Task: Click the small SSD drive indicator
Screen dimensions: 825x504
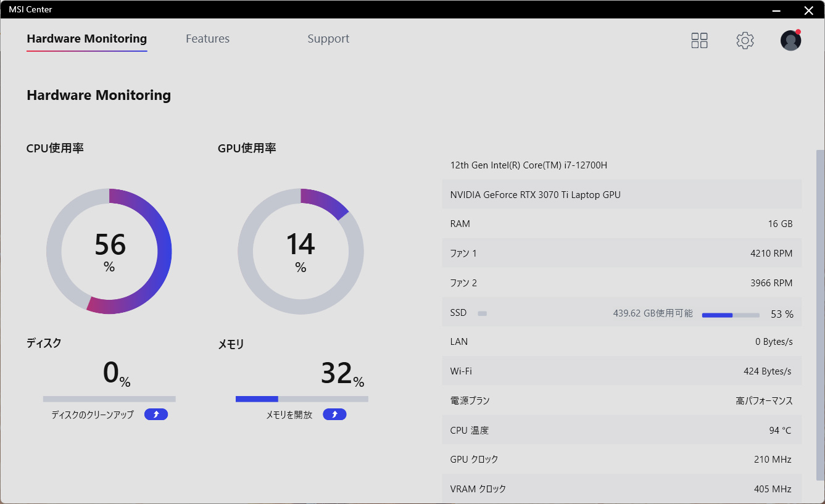Action: (483, 313)
